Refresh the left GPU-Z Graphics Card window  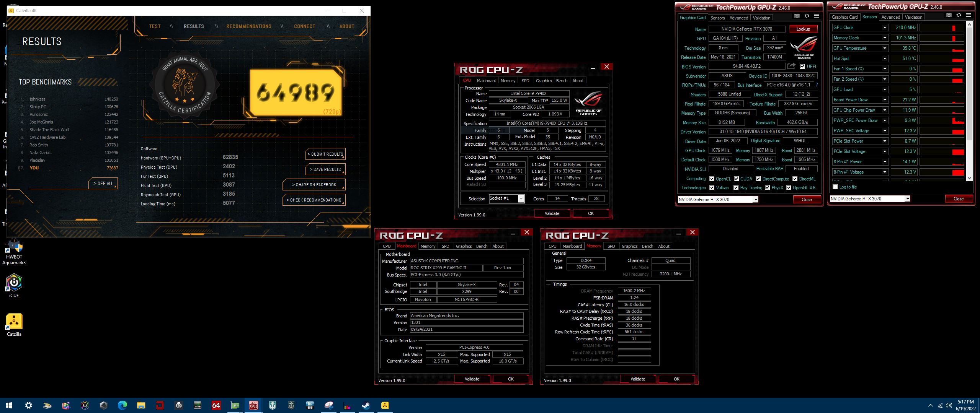point(807,16)
